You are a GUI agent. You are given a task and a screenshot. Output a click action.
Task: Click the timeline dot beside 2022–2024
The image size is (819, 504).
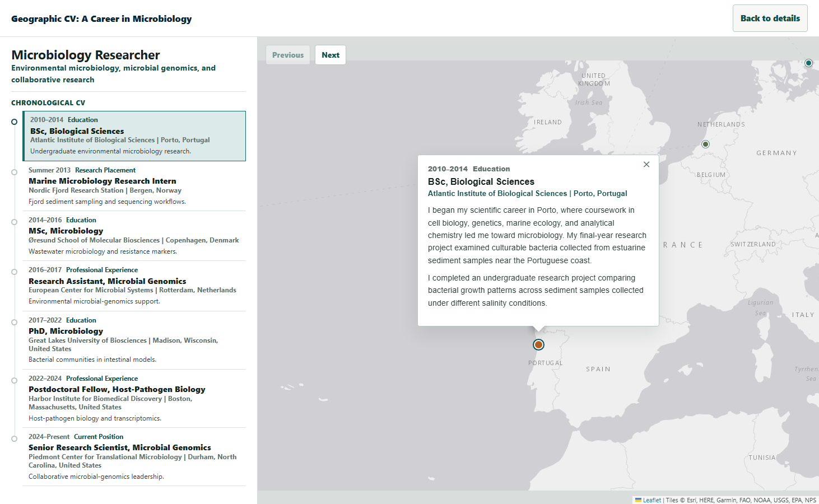(14, 380)
